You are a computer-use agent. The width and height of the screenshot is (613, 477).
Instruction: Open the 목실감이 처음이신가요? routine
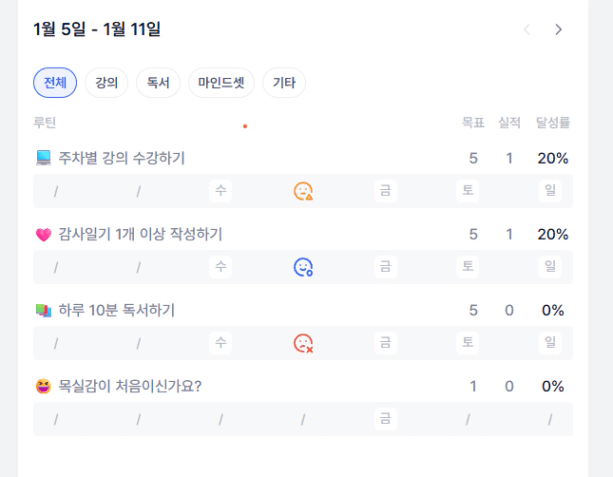pyautogui.click(x=130, y=386)
